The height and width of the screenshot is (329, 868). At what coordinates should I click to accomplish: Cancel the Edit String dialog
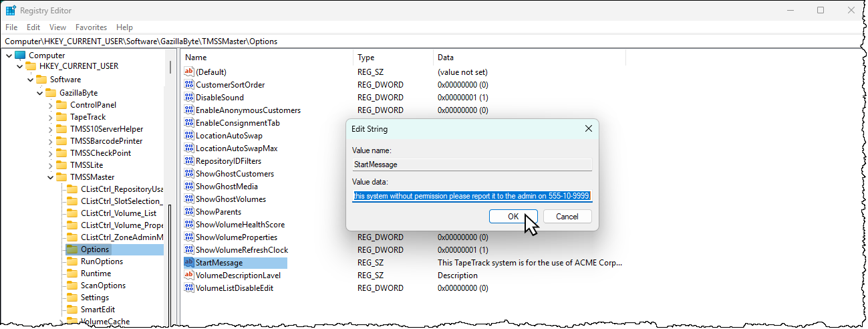point(567,216)
